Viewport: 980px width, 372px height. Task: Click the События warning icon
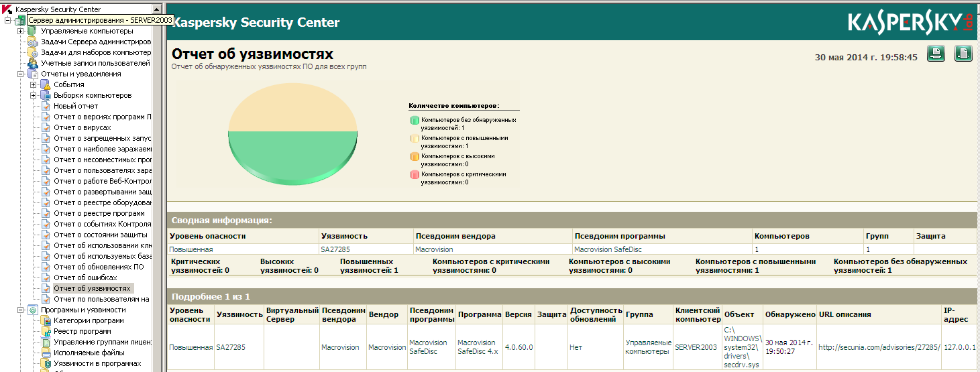[45, 84]
